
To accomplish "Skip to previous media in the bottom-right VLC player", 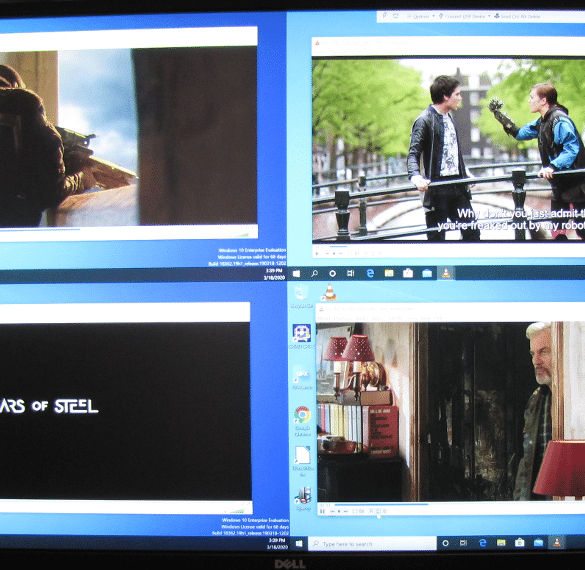I will (332, 511).
